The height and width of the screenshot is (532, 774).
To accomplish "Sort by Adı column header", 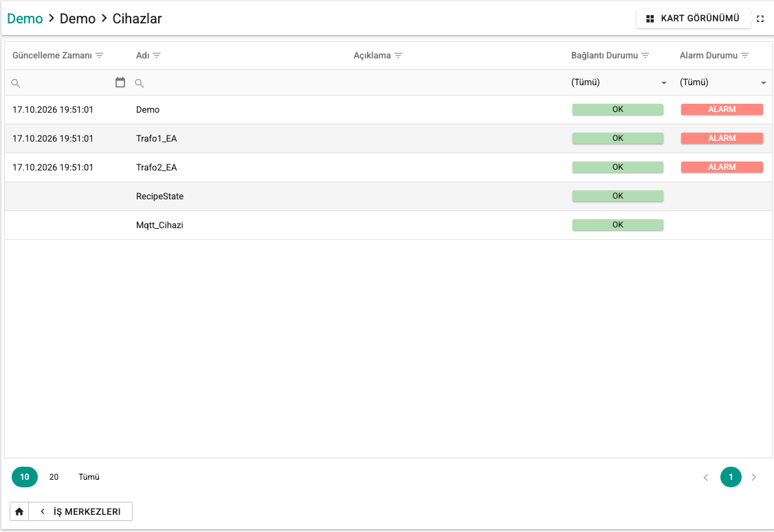I will (x=143, y=55).
